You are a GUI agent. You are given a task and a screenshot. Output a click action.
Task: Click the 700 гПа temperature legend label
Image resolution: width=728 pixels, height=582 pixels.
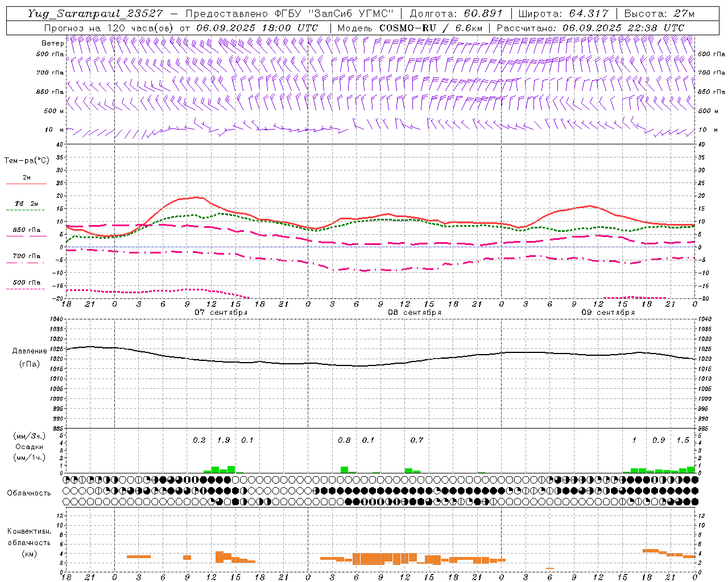tap(27, 256)
